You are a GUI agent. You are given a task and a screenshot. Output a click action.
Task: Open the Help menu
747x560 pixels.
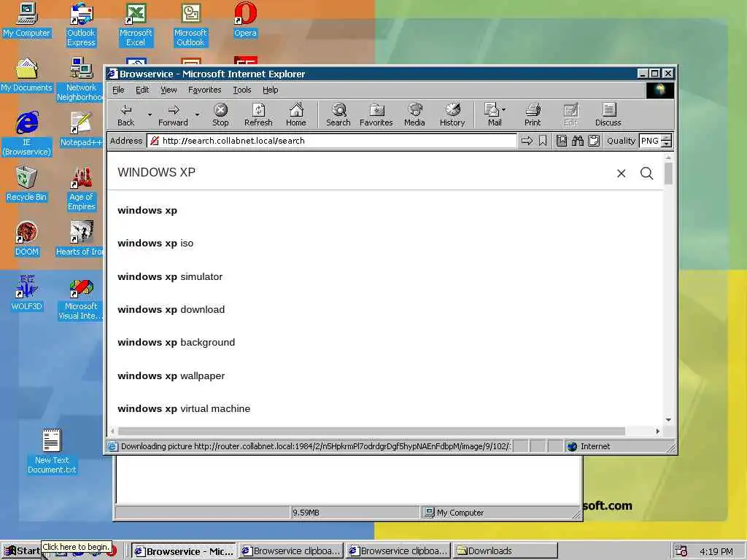(x=270, y=90)
